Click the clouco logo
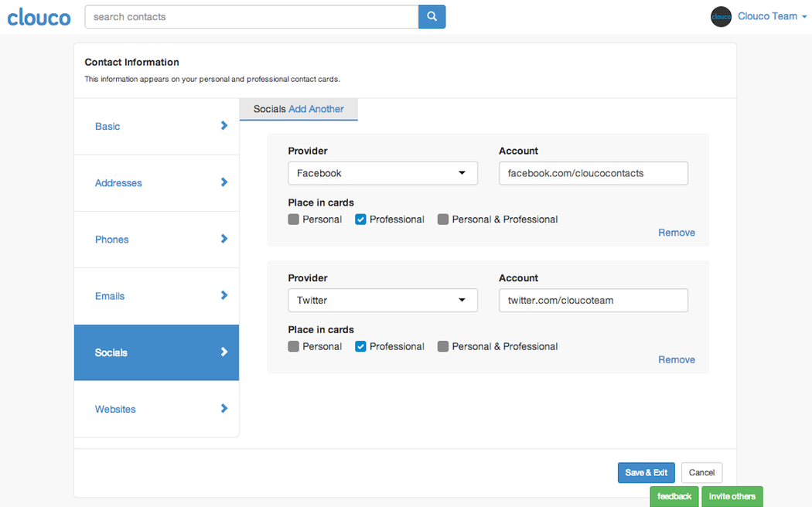 tap(39, 17)
